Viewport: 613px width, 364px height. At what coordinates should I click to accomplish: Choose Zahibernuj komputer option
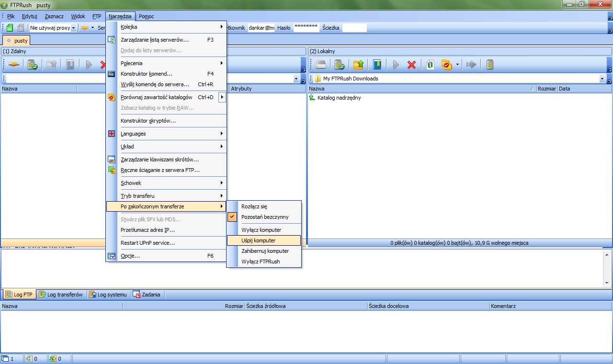click(264, 251)
